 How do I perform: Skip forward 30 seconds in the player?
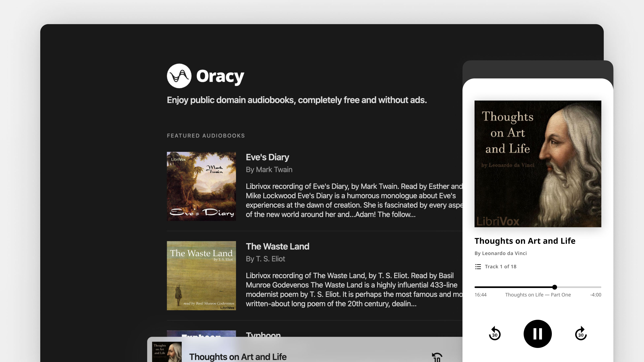[x=580, y=333]
